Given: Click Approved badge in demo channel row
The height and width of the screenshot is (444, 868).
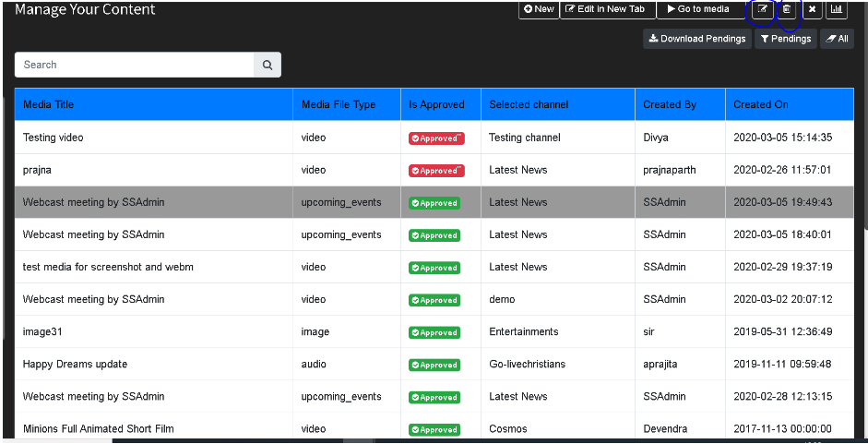Looking at the screenshot, I should [434, 300].
